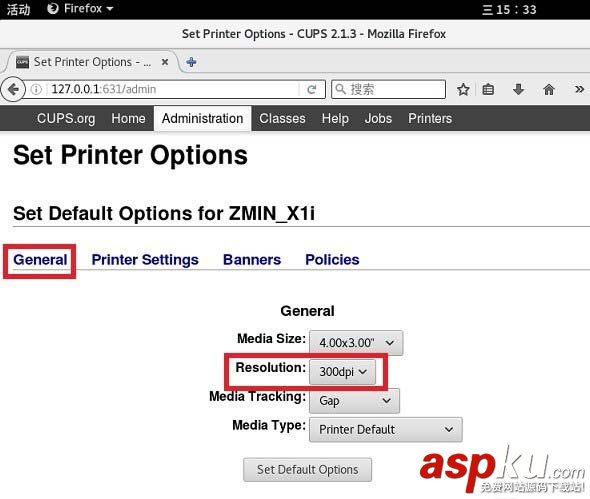
Task: Click the Set Default Options button
Action: pos(307,470)
